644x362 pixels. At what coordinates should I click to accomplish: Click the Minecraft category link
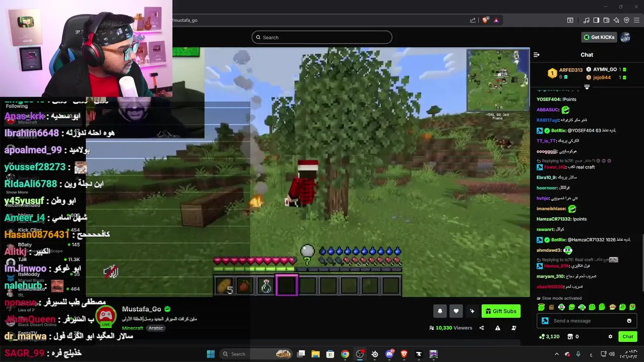tap(132, 328)
